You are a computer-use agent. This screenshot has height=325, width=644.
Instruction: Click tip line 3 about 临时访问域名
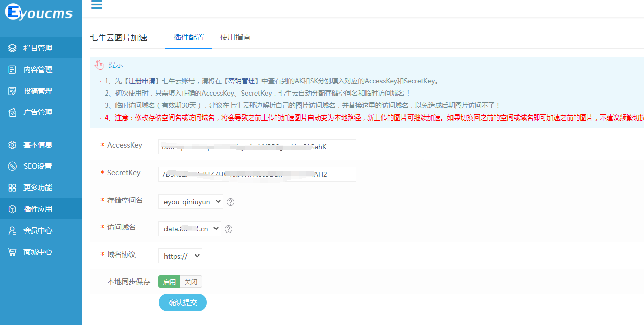(302, 105)
